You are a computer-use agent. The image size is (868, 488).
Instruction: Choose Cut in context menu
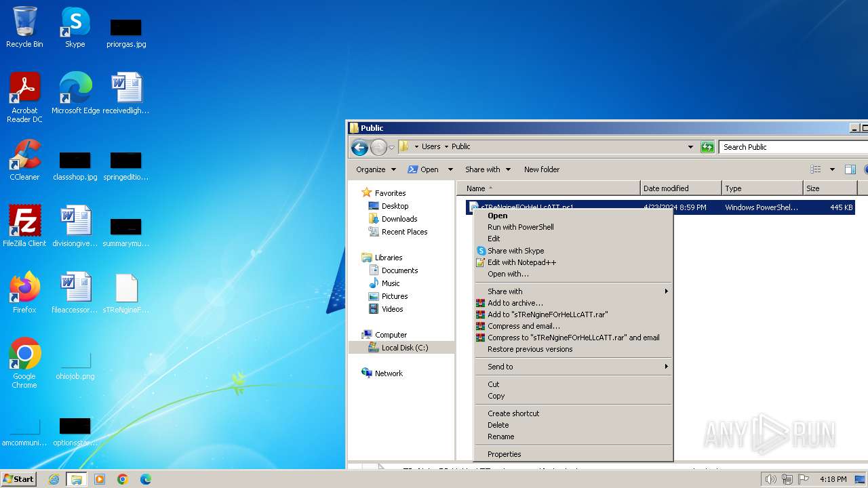[573, 384]
